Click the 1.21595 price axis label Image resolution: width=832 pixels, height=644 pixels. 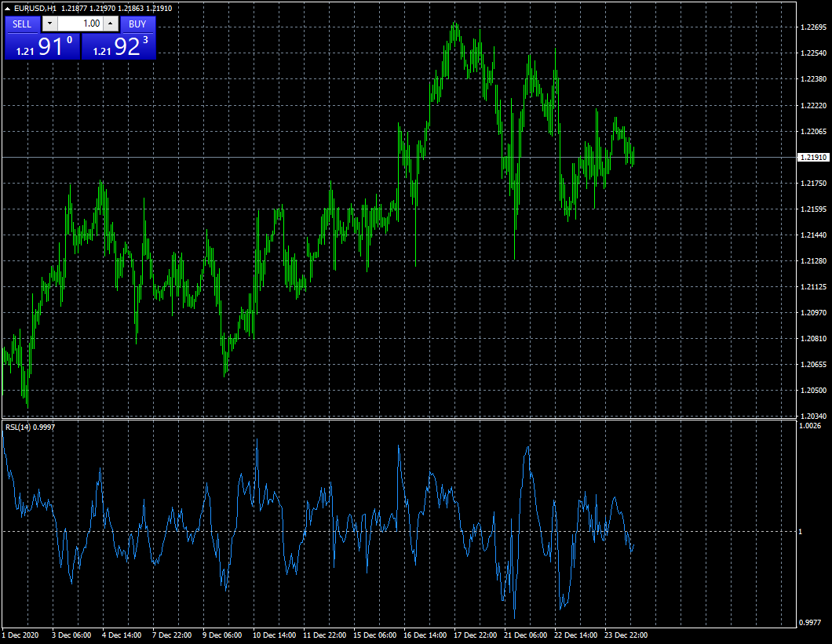click(x=813, y=209)
